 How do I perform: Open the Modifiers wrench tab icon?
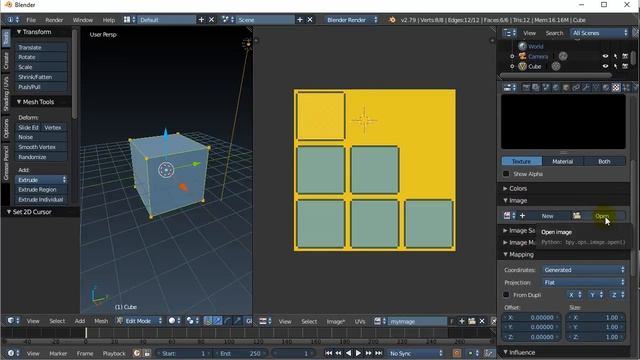coord(586,87)
